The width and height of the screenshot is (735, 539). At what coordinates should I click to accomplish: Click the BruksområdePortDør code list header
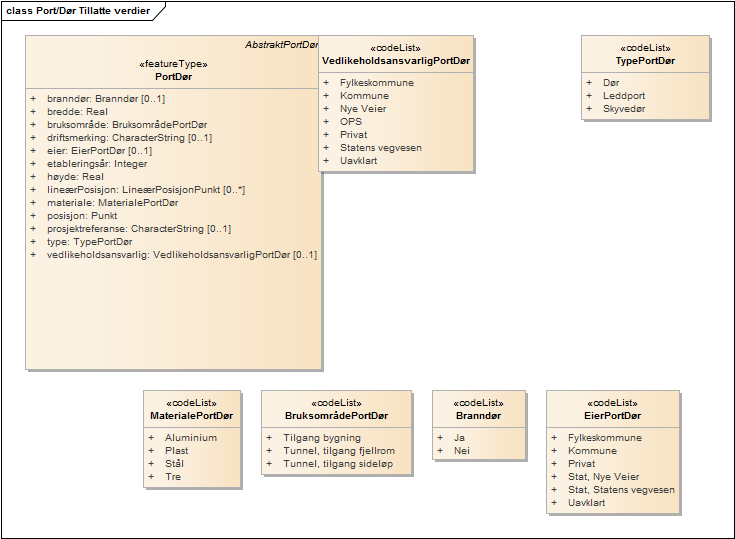point(336,415)
